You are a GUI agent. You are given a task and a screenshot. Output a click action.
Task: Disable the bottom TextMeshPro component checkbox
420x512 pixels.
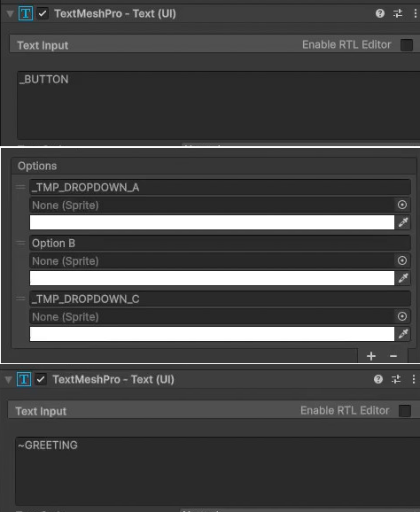click(x=41, y=379)
